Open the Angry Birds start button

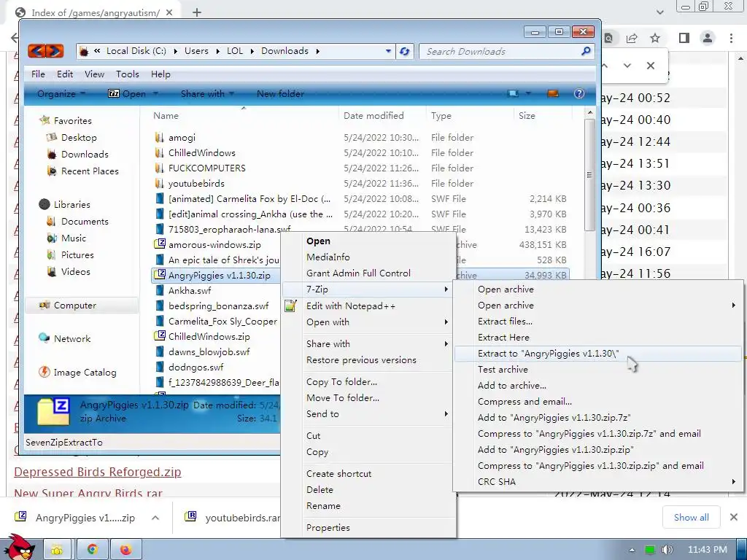pos(20,547)
